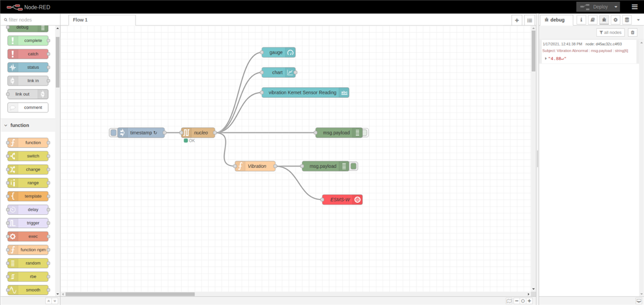This screenshot has height=305, width=644.
Task: Expand the sidebar tabs dropdown arrow
Action: click(x=638, y=20)
